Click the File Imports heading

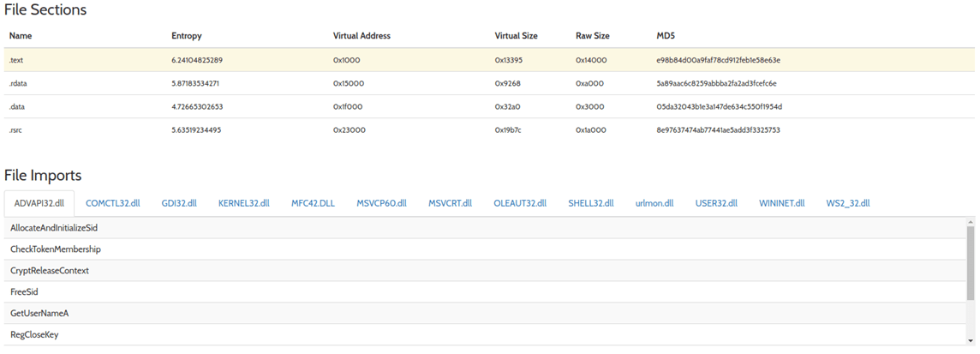tap(43, 175)
